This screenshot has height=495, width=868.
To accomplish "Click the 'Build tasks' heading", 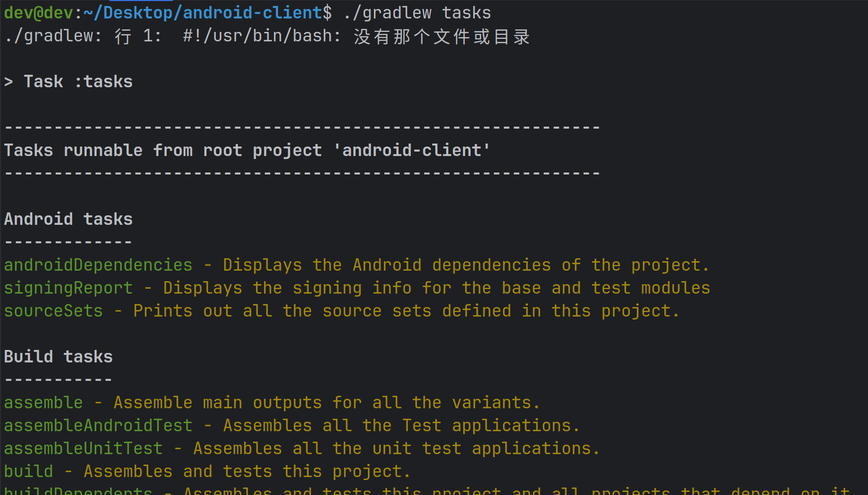I will 58,357.
